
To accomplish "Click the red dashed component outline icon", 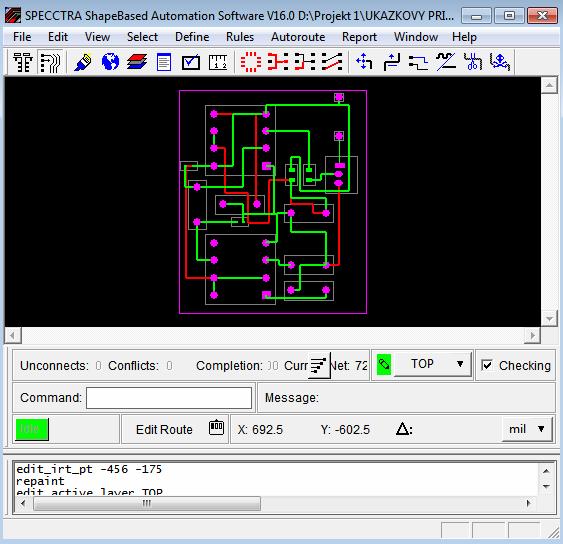I will 251,62.
